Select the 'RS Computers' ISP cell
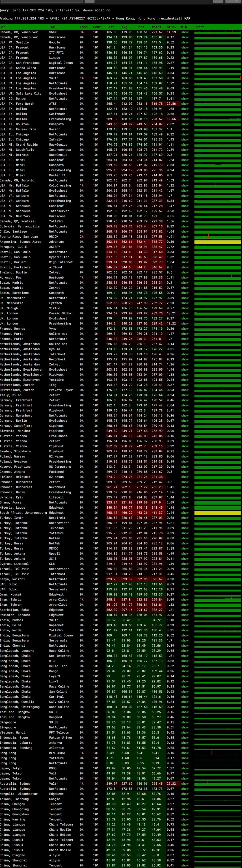This screenshot has height=868, width=242. [60, 467]
